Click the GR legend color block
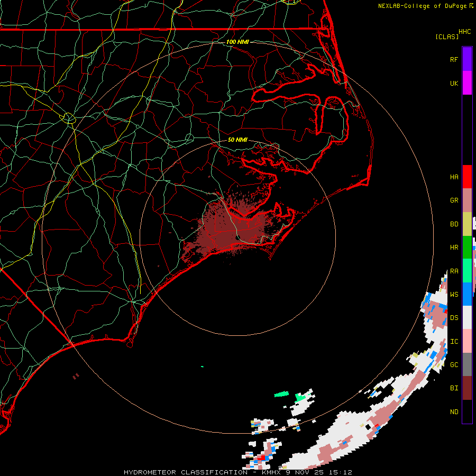This screenshot has width=476, height=476. tap(467, 200)
